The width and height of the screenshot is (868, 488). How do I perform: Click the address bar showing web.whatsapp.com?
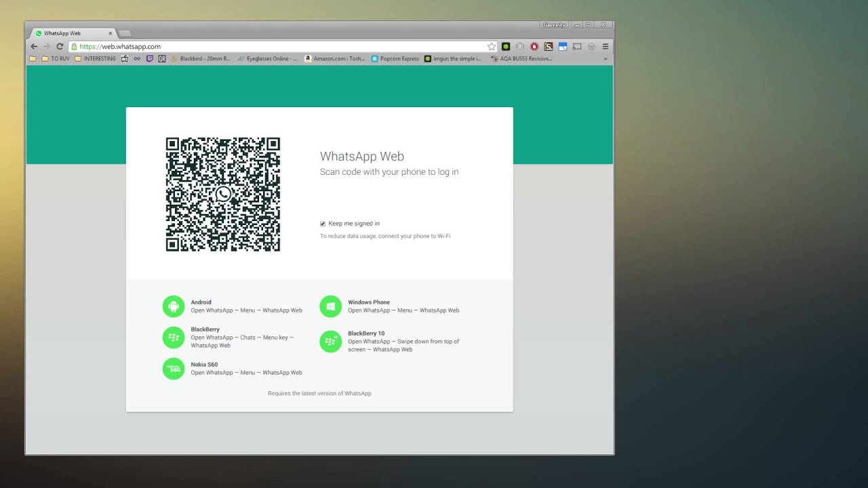(x=283, y=47)
